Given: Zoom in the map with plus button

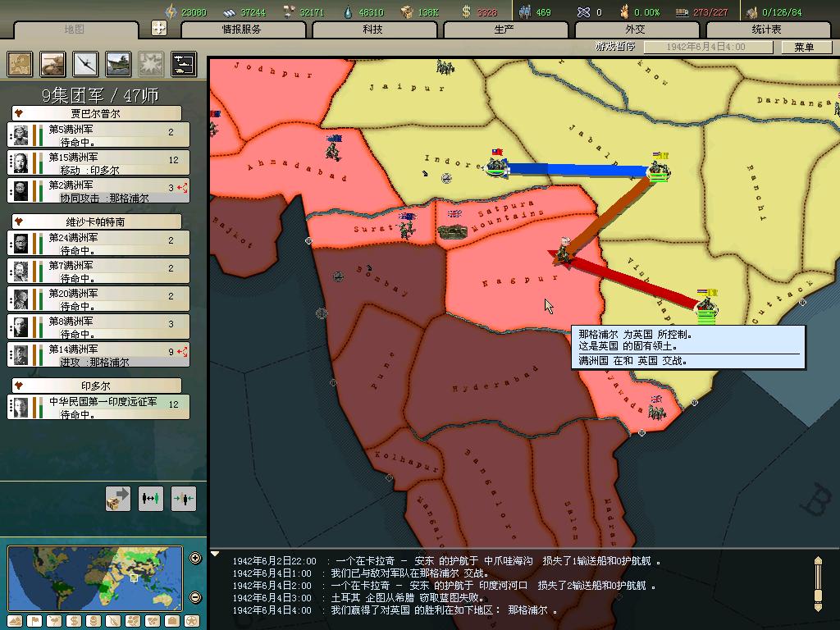Looking at the screenshot, I should click(195, 559).
